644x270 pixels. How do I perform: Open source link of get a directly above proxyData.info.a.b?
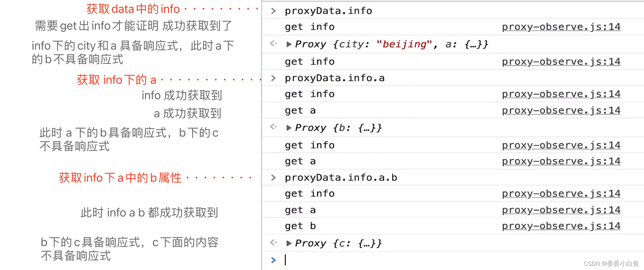(561, 161)
